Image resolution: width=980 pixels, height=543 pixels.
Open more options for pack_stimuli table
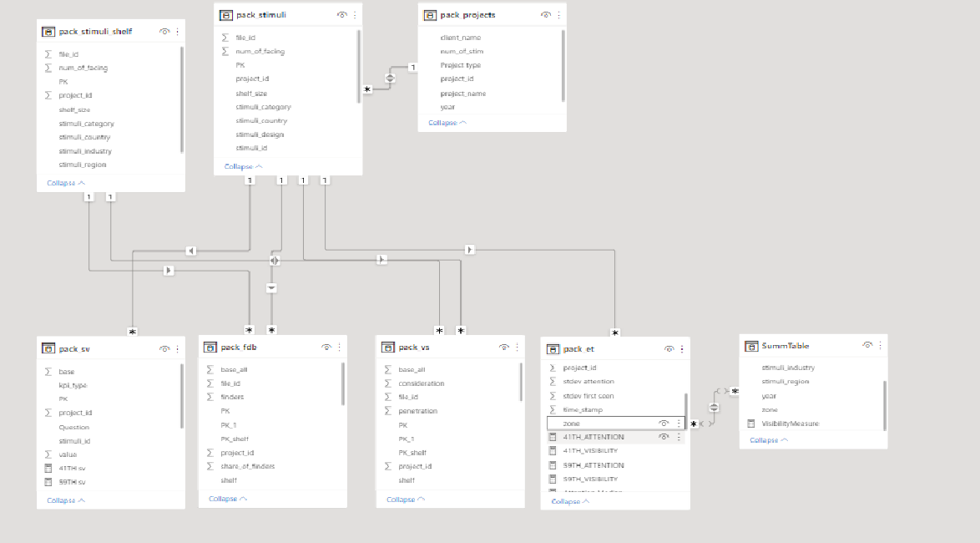click(355, 15)
